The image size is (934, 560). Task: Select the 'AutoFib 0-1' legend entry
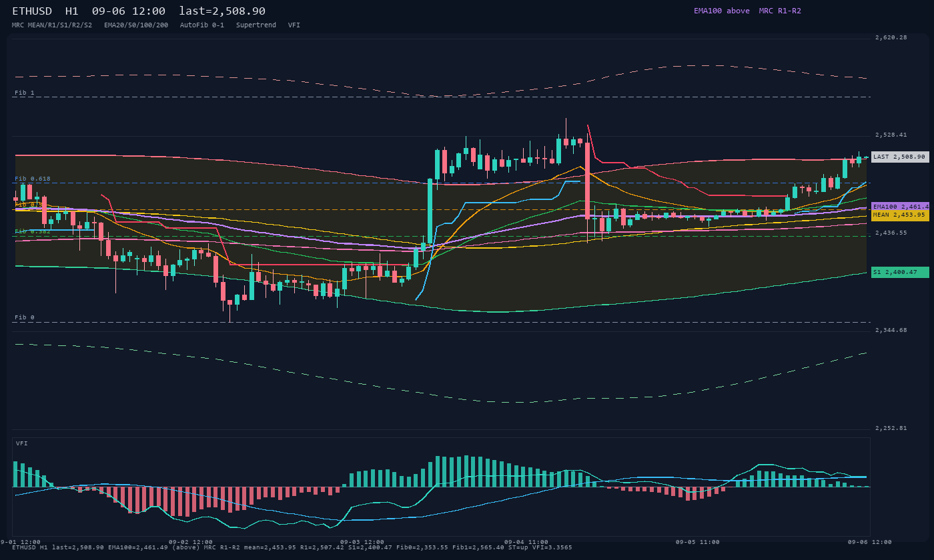click(x=202, y=25)
